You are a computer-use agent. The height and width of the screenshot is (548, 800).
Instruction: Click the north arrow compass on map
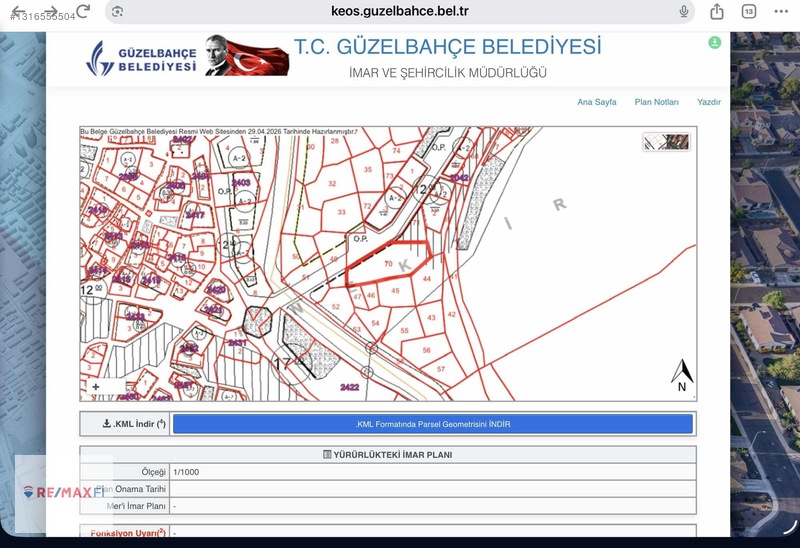coord(682,376)
